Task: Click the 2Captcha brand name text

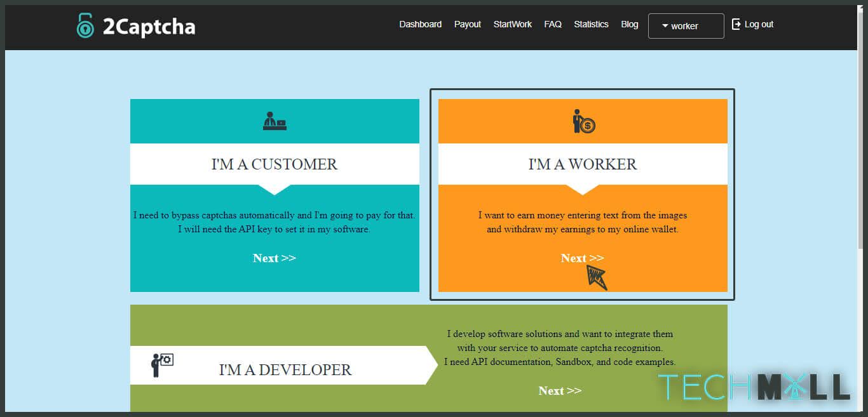Action: (149, 27)
